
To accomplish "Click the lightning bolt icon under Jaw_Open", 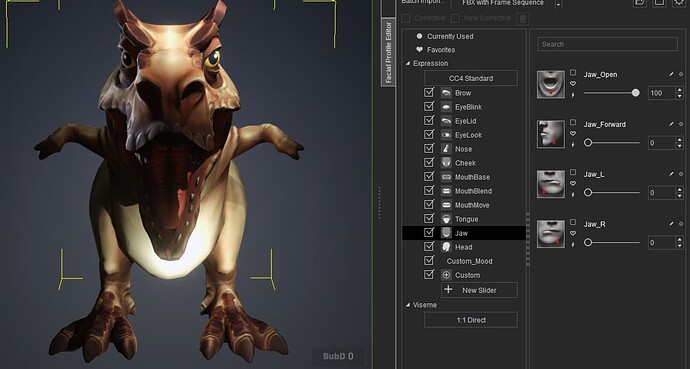I will pyautogui.click(x=573, y=95).
